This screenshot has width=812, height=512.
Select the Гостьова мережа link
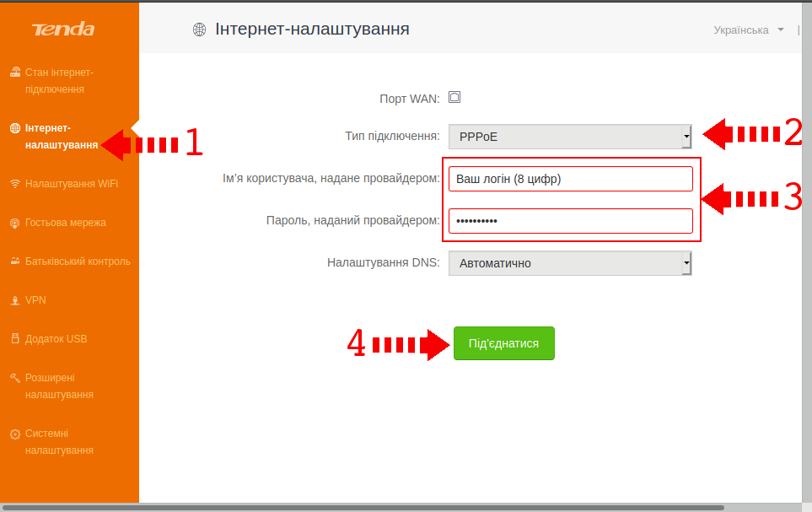click(x=66, y=223)
